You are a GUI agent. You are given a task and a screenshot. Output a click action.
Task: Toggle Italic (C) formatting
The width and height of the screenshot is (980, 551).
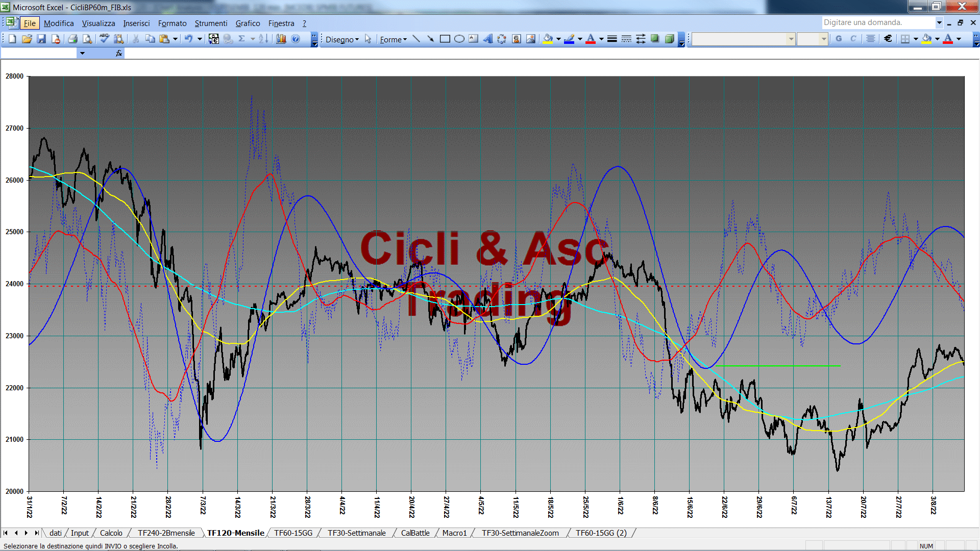click(x=853, y=39)
